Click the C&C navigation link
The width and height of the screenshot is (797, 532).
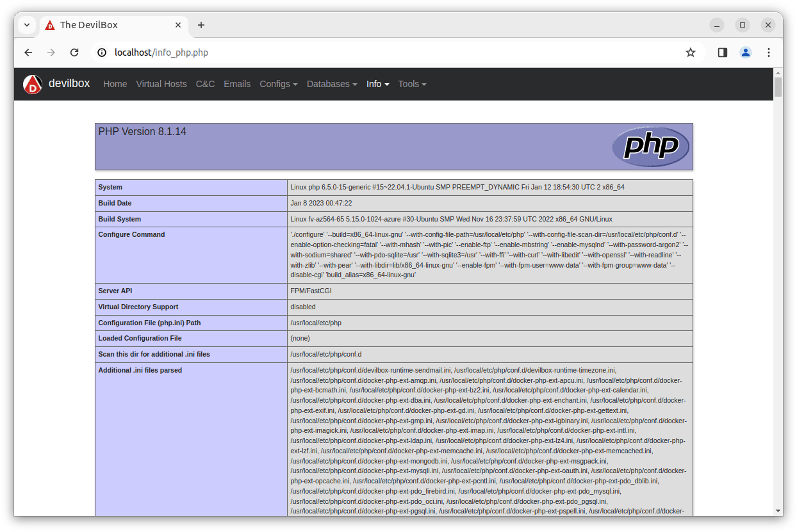(205, 84)
